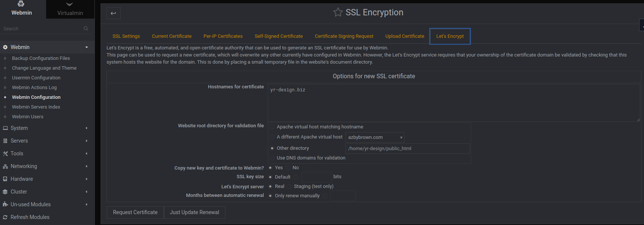Expand the Un-used Modules section

[87, 204]
